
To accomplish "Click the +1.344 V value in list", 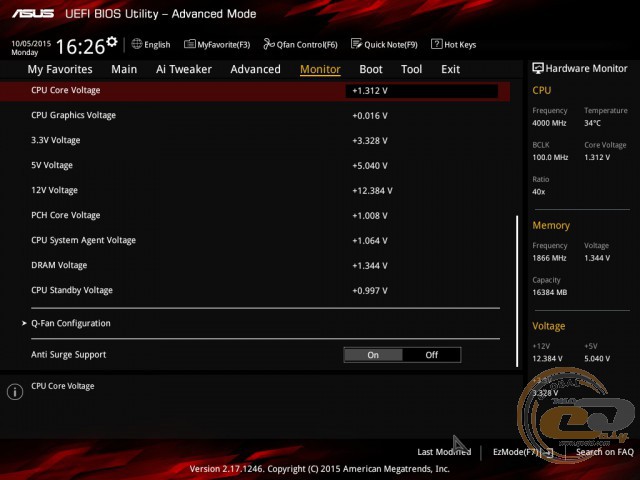I will point(370,266).
